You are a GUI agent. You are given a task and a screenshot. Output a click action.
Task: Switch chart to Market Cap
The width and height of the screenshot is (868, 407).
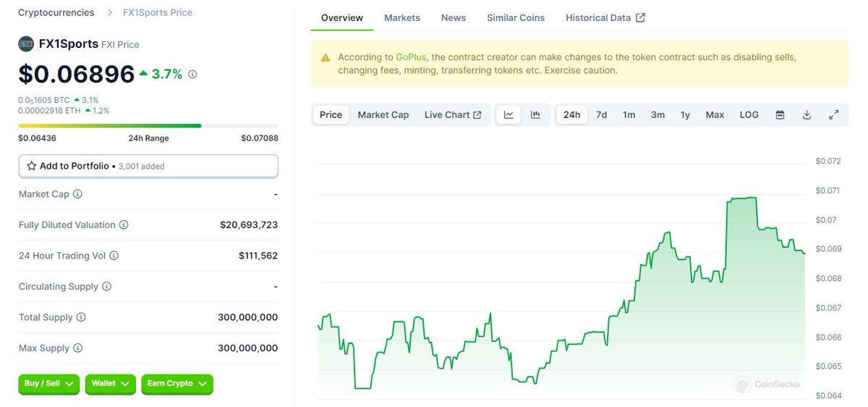(x=383, y=114)
